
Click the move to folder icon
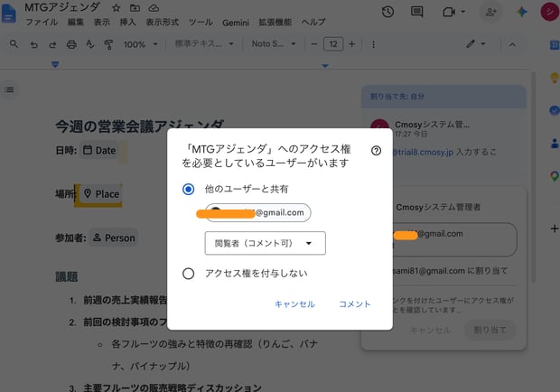(x=135, y=8)
